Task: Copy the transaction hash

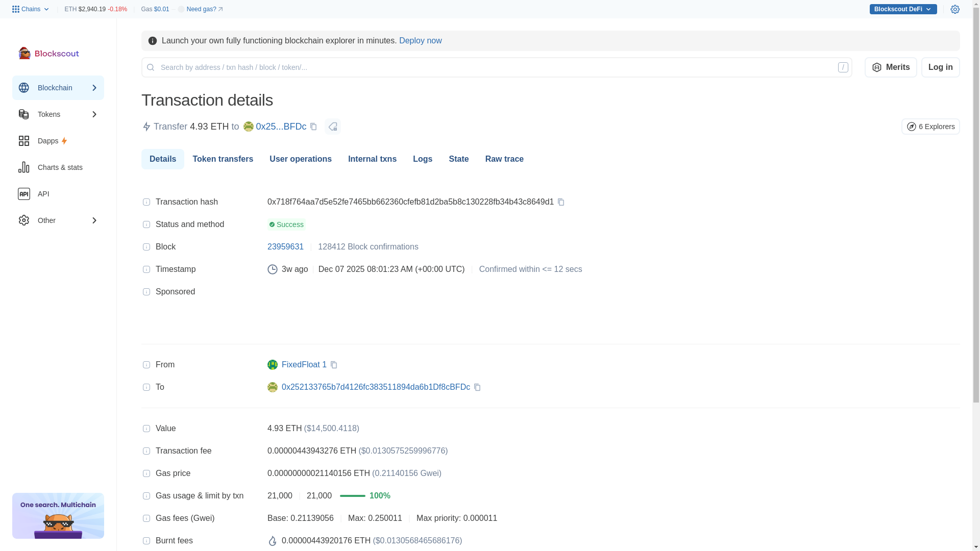Action: pos(561,202)
